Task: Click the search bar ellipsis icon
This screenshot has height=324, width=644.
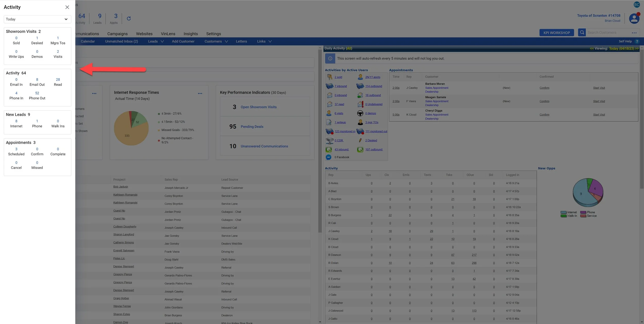Action: (x=634, y=33)
